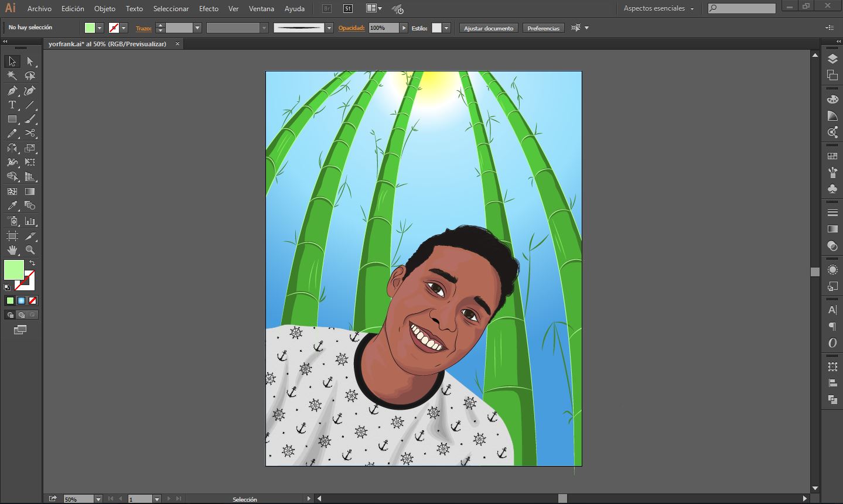Image resolution: width=843 pixels, height=504 pixels.
Task: Open the Archivo menu
Action: click(39, 9)
